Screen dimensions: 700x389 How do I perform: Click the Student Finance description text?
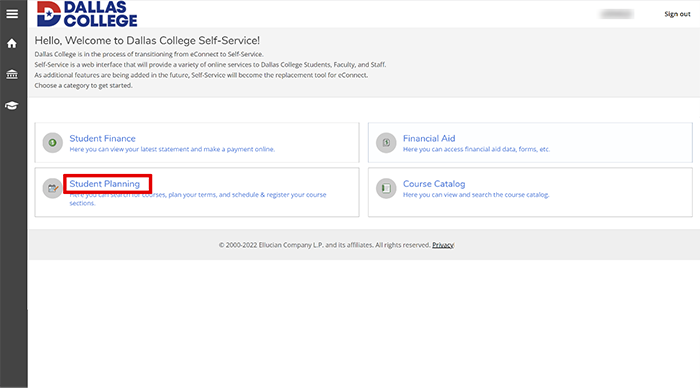pyautogui.click(x=172, y=149)
